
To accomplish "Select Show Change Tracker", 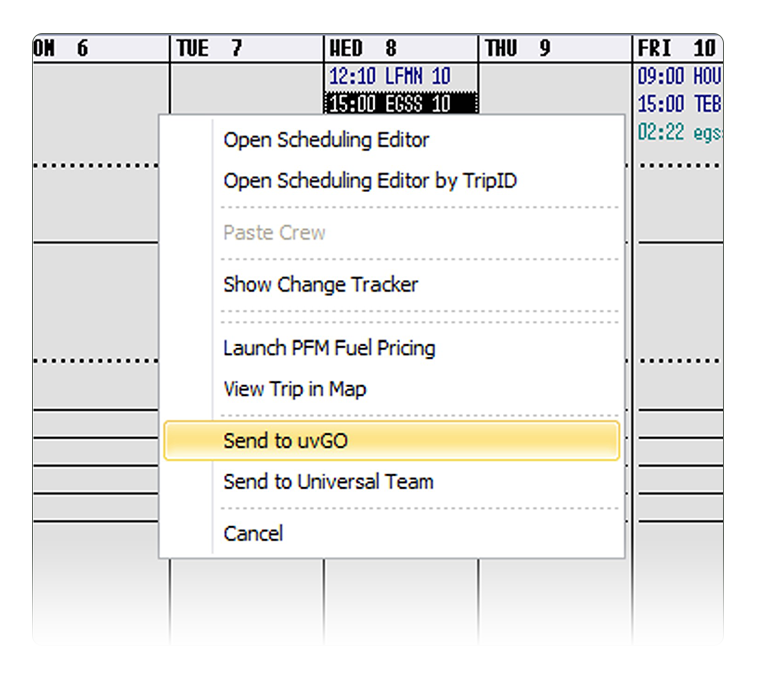I will point(320,284).
